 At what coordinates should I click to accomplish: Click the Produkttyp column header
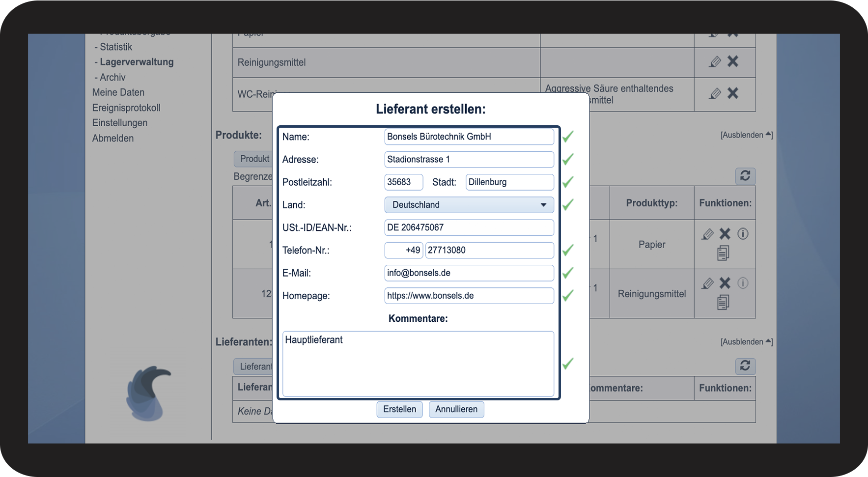coord(652,203)
